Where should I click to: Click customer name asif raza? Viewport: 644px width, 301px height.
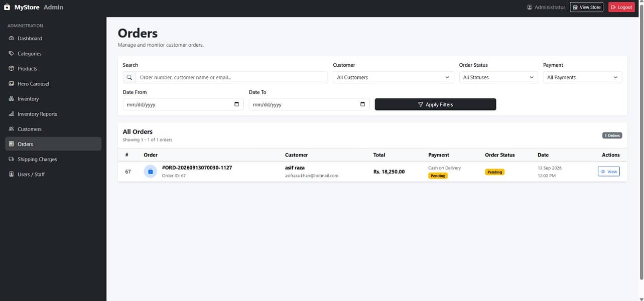[295, 168]
